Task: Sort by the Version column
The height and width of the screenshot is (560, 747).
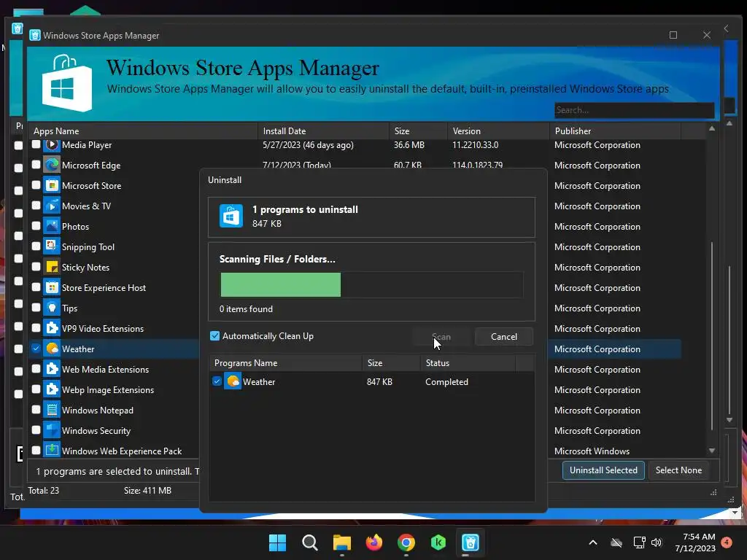Action: (498, 131)
